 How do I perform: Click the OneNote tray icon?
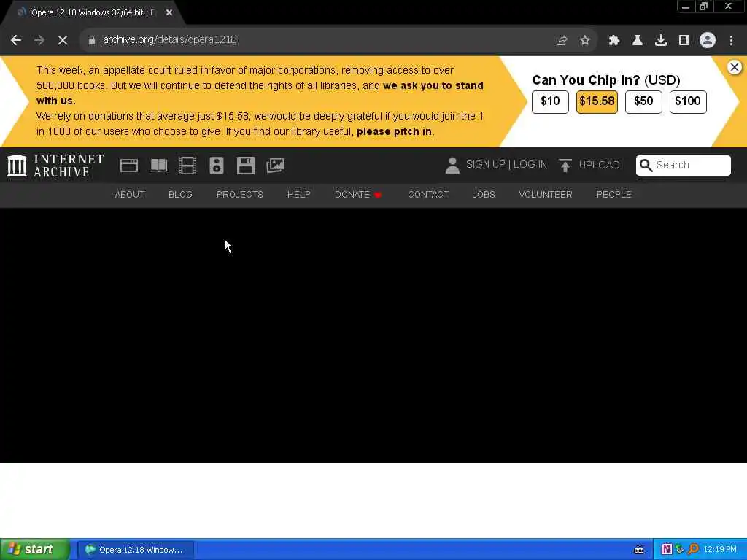tap(667, 550)
